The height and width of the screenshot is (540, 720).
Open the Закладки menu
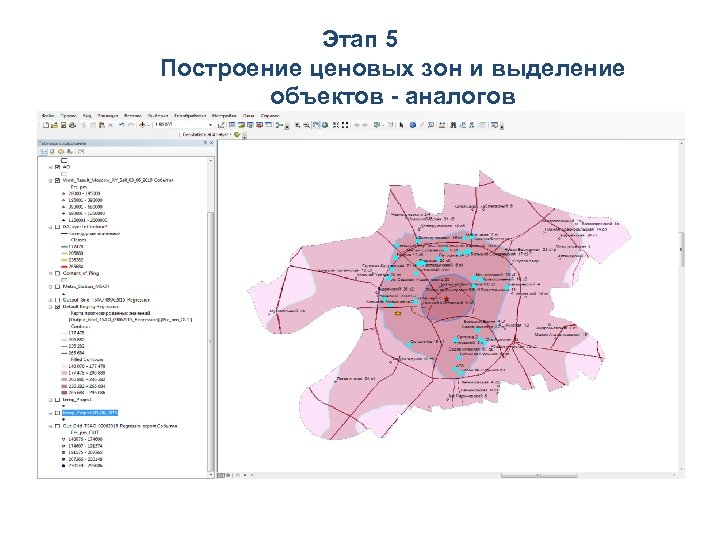pos(108,116)
